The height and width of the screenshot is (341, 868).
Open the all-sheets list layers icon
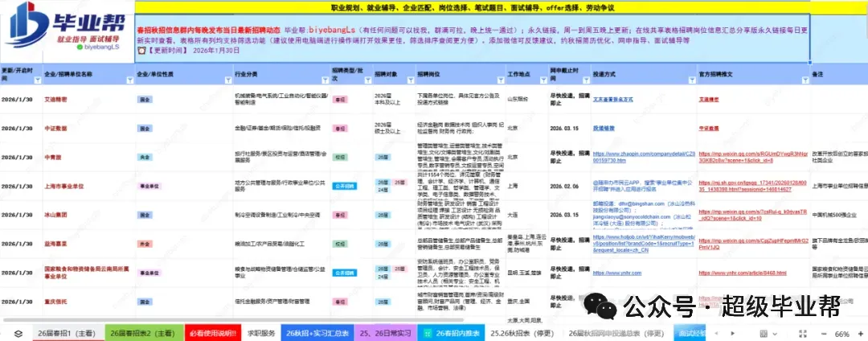point(18,334)
